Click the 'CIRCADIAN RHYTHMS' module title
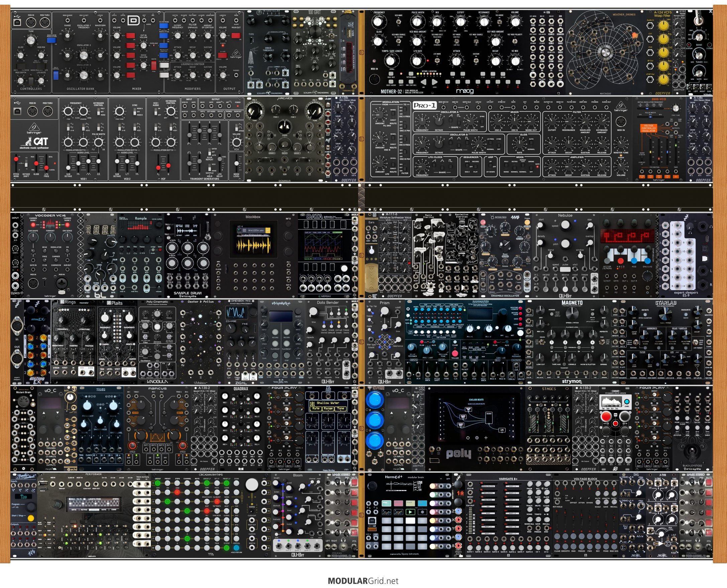Image resolution: width=727 pixels, height=588 pixels. coord(211,475)
